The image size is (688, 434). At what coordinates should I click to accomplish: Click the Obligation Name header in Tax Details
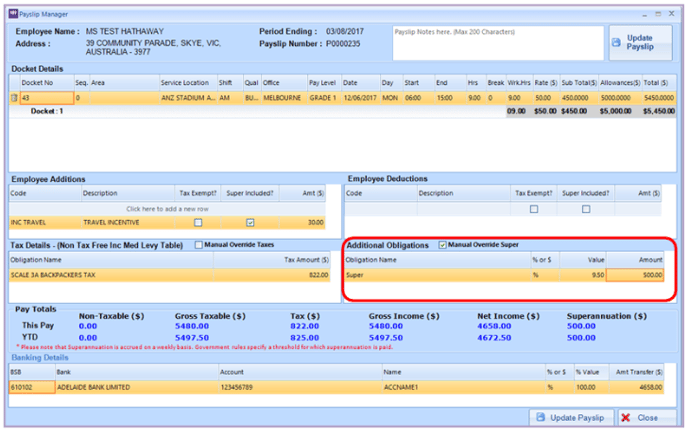pyautogui.click(x=111, y=260)
